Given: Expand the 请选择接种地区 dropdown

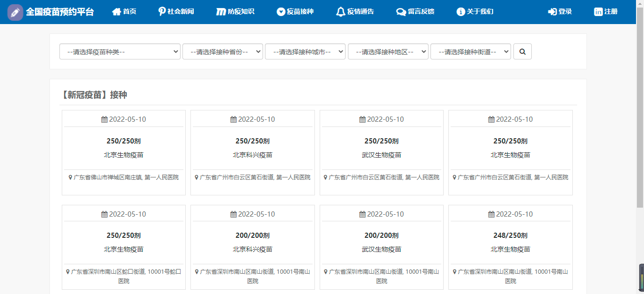Looking at the screenshot, I should pos(388,52).
